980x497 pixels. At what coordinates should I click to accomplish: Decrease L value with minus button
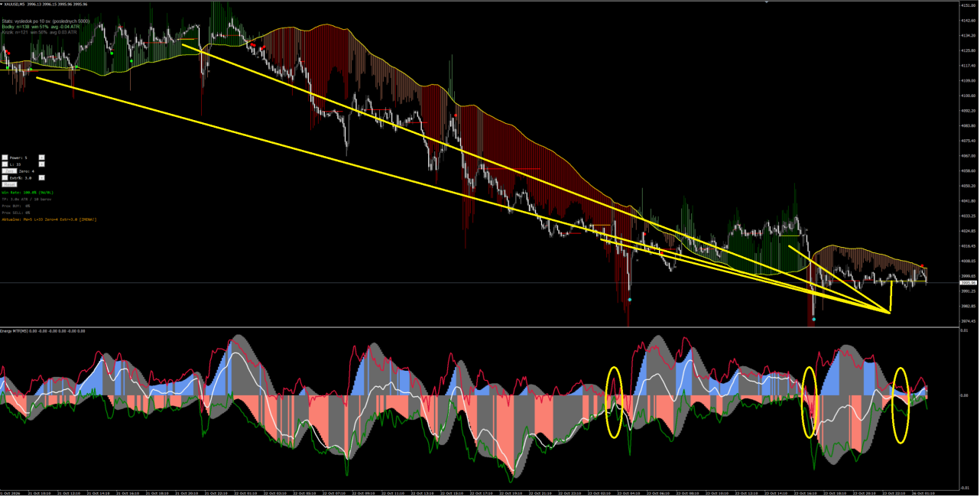[x=5, y=164]
